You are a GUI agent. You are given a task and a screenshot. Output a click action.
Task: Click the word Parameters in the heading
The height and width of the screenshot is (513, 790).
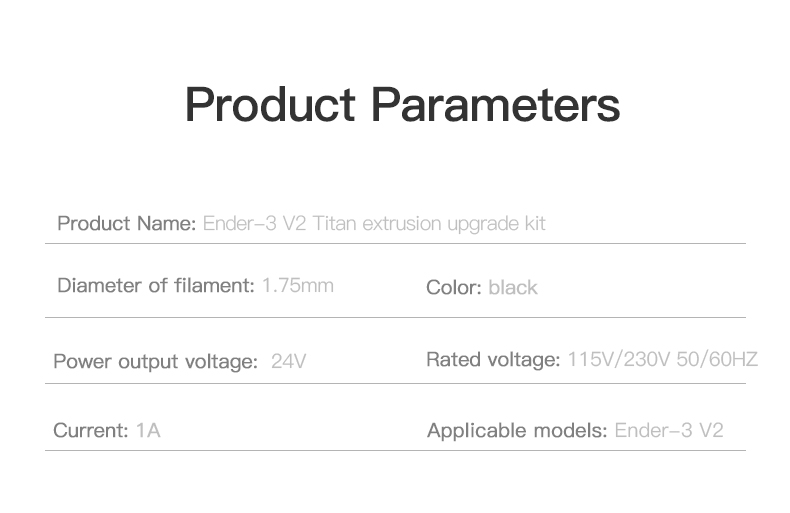[x=495, y=104]
